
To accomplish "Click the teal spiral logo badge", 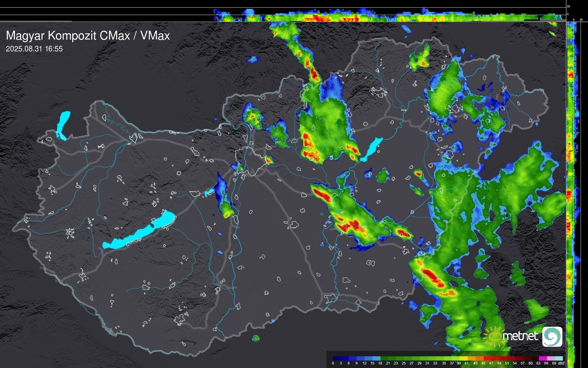I will pyautogui.click(x=552, y=336).
